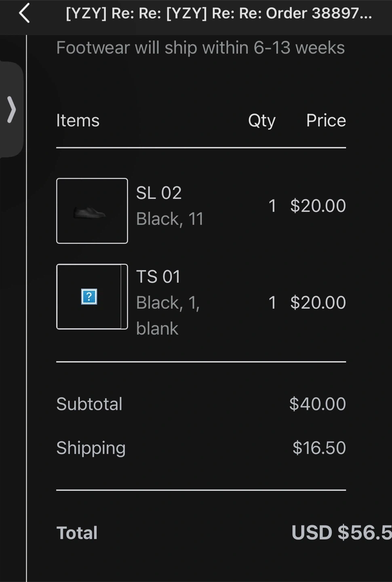Tap the Qty column header

[x=261, y=120]
